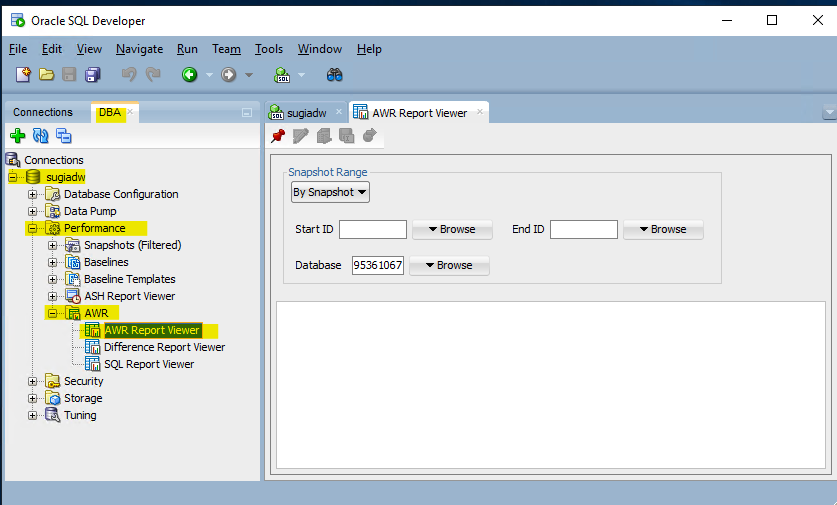Close the AWR Report Viewer tab
The height and width of the screenshot is (505, 837).
coord(480,112)
